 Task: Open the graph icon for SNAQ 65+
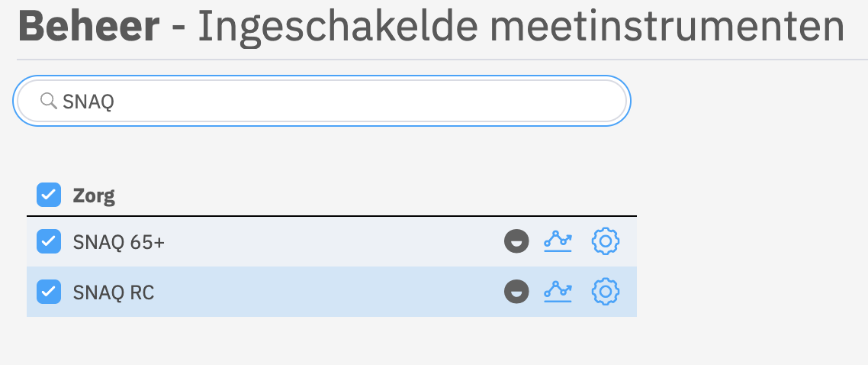[558, 241]
